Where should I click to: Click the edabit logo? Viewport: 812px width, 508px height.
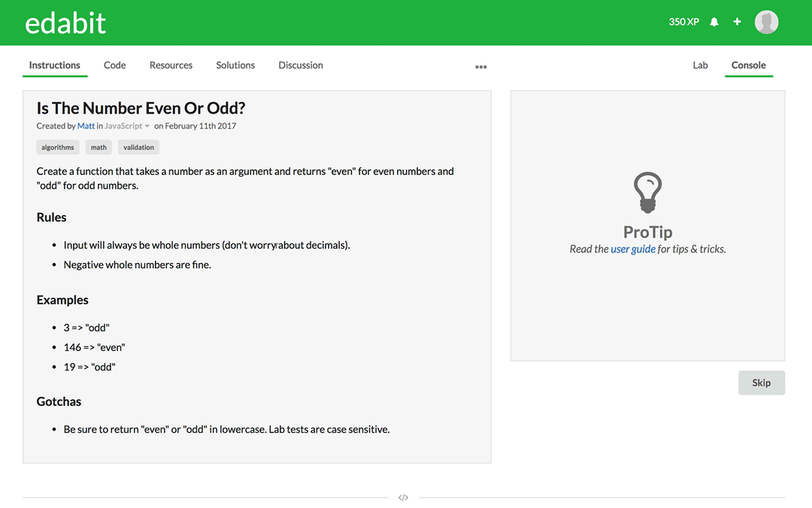tap(65, 23)
